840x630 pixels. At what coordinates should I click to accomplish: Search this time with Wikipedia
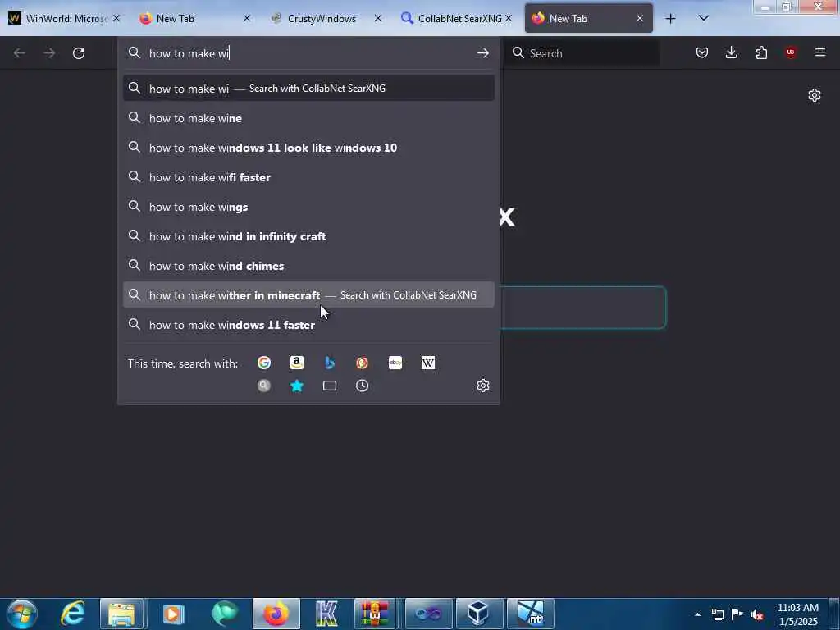428,363
